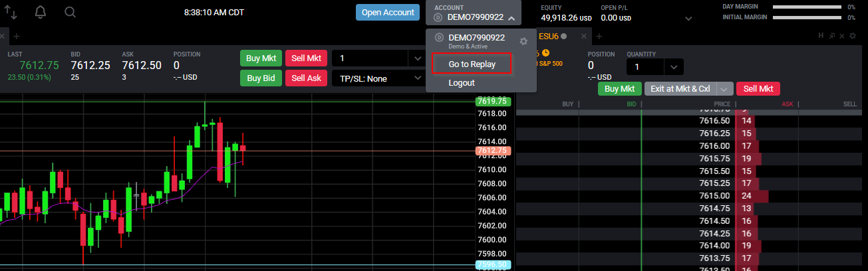The height and width of the screenshot is (271, 868).
Task: Click DOM price row 7614.00
Action: (714, 246)
